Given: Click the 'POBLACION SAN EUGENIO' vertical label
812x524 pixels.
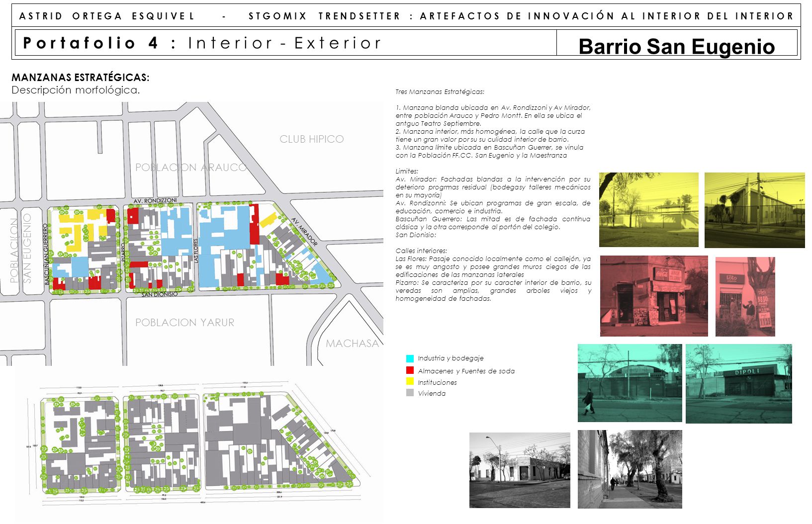Looking at the screenshot, I should tap(20, 249).
